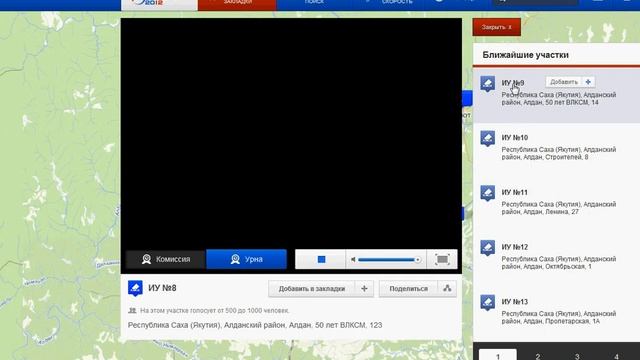Select address 'Ленина, 27' under ИУ №11
The height and width of the screenshot is (360, 640).
562,212
